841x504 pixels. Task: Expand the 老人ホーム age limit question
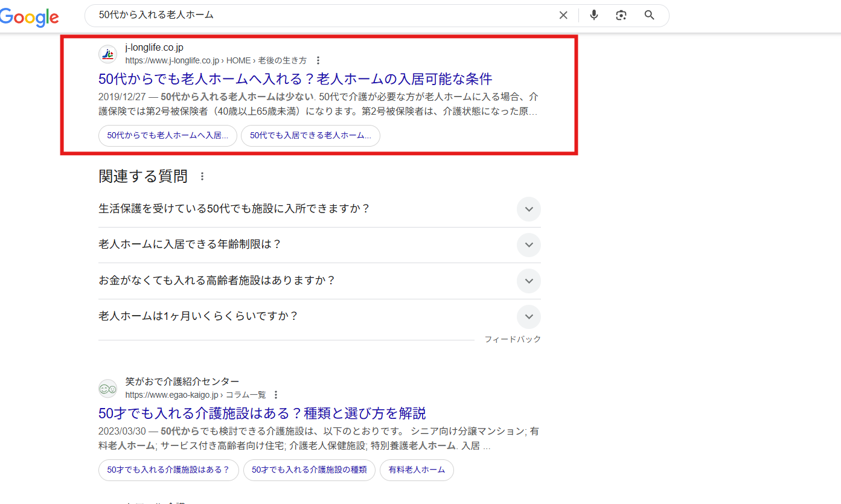point(528,245)
